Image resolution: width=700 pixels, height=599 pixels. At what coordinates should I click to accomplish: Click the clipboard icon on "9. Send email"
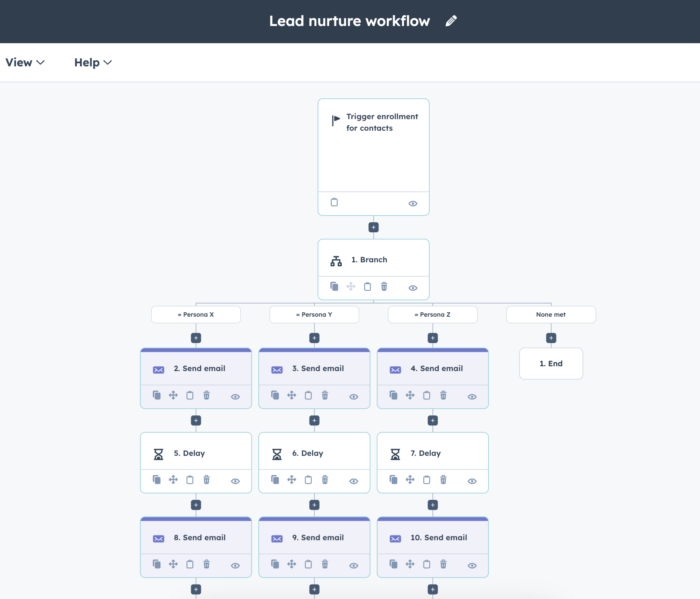tap(308, 565)
